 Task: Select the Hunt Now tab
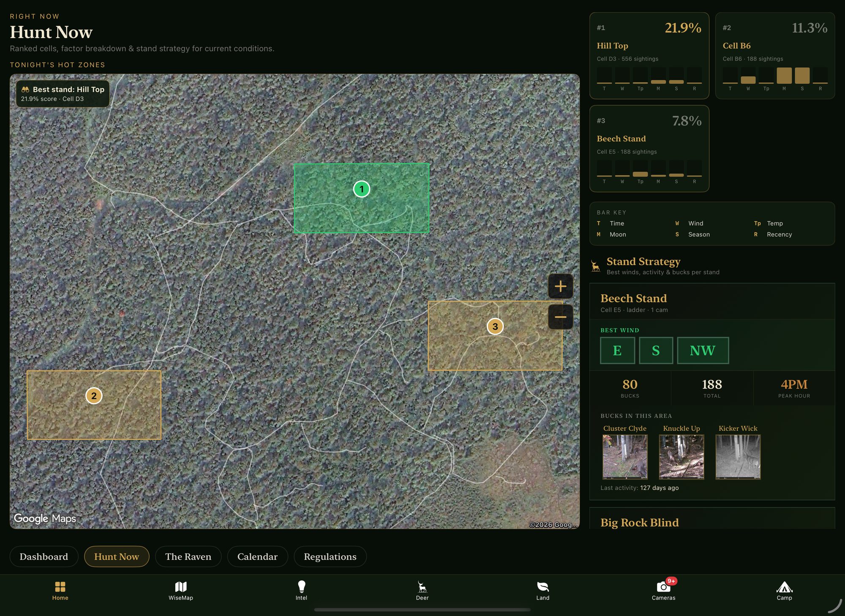point(117,556)
